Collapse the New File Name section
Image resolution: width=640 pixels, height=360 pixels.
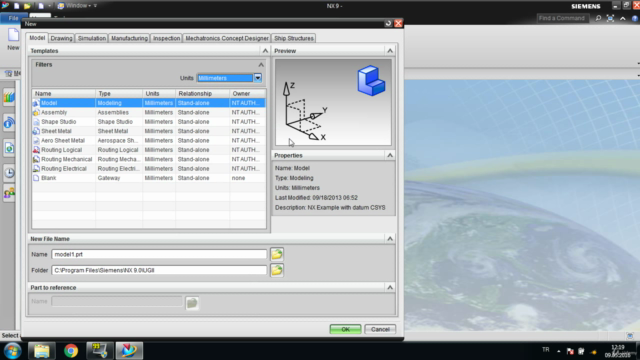point(390,238)
